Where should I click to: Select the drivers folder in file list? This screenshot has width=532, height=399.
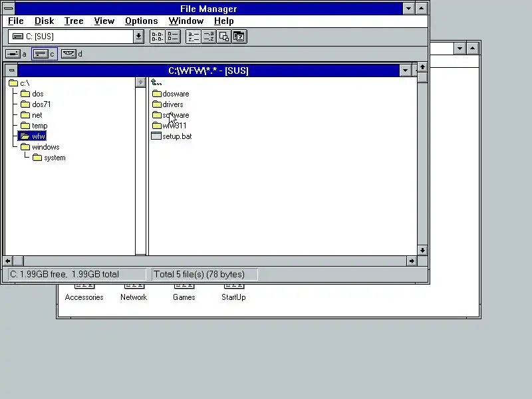tap(168, 104)
